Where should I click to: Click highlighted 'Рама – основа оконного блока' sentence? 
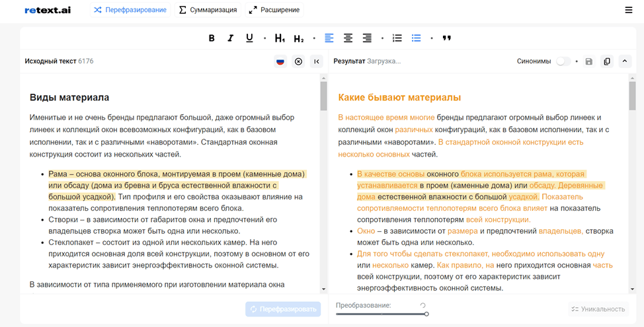click(177, 185)
